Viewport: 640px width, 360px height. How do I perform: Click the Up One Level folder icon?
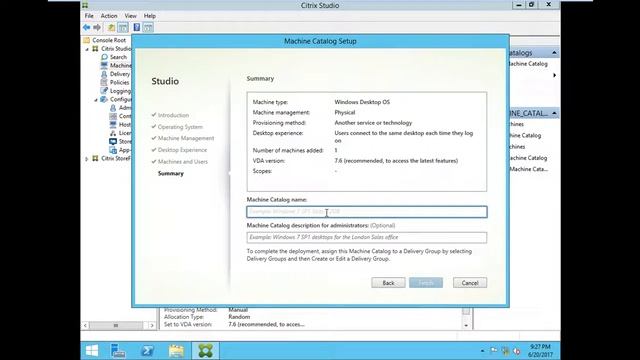(111, 27)
